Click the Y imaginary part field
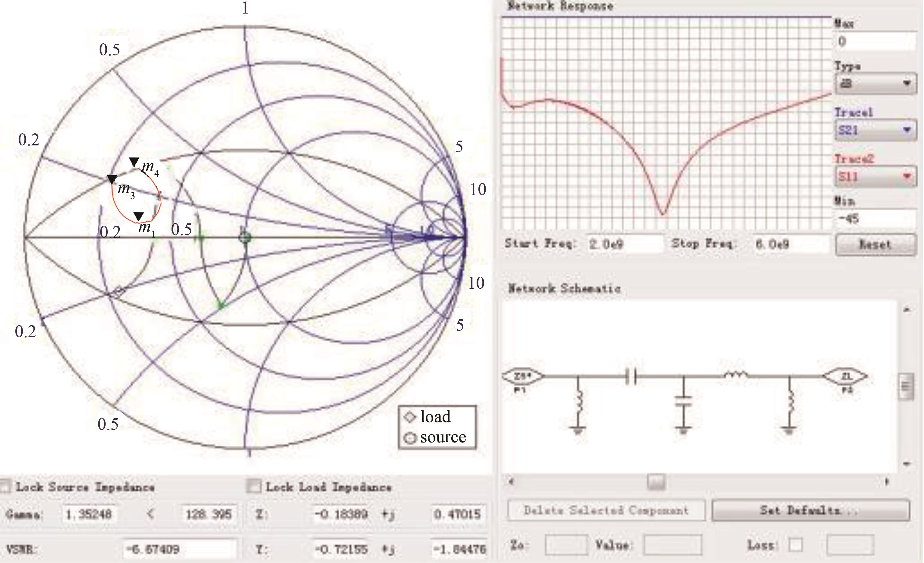This screenshot has width=924, height=563. click(x=459, y=549)
